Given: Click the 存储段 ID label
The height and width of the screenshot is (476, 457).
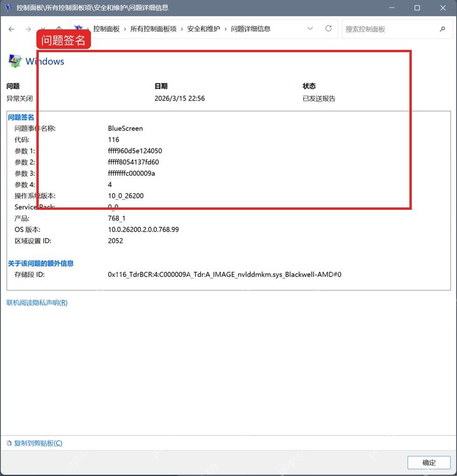Looking at the screenshot, I should coord(29,275).
